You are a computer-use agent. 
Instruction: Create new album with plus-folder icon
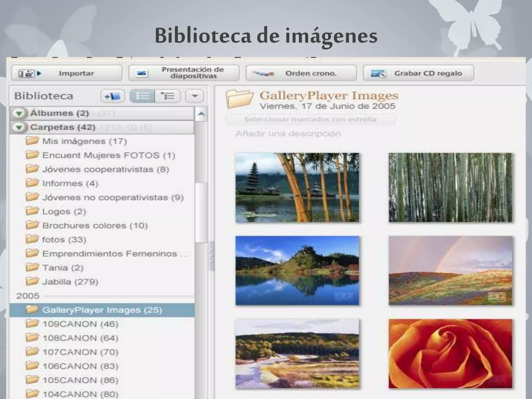pos(112,96)
